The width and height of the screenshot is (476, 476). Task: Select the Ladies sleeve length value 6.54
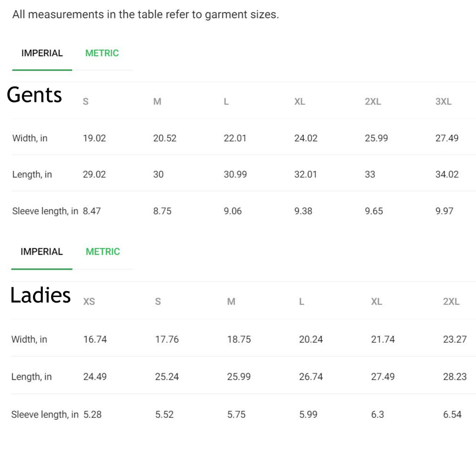point(452,414)
